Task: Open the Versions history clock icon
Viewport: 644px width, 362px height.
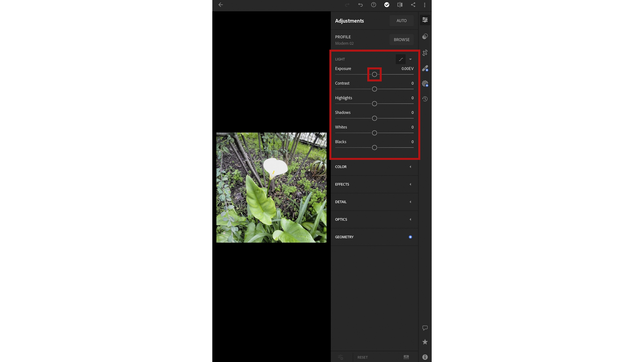Action: pyautogui.click(x=425, y=99)
